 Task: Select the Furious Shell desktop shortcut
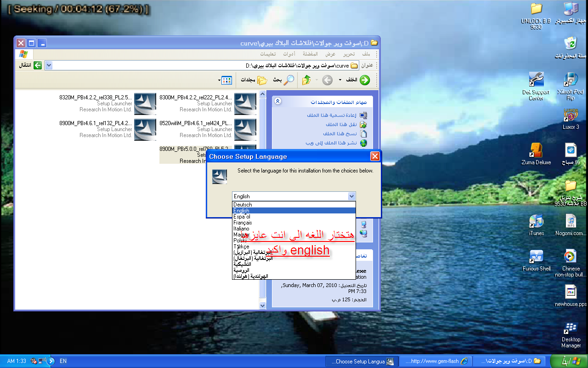(536, 260)
